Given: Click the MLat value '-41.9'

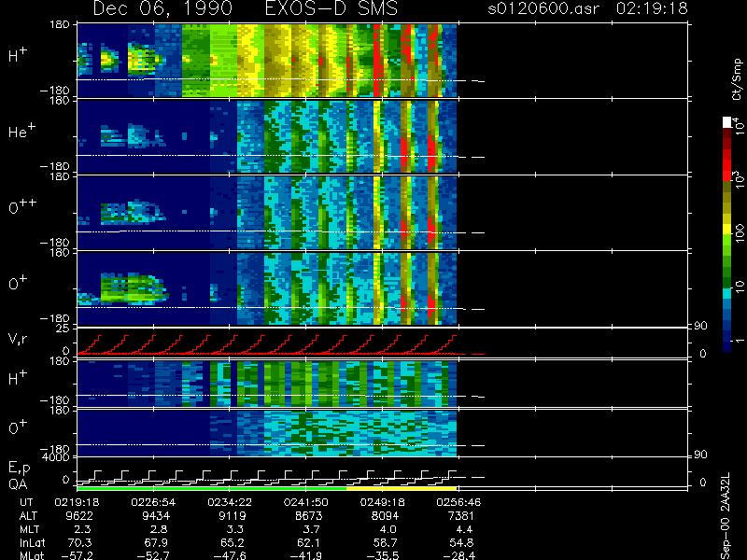Looking at the screenshot, I should (x=306, y=555).
